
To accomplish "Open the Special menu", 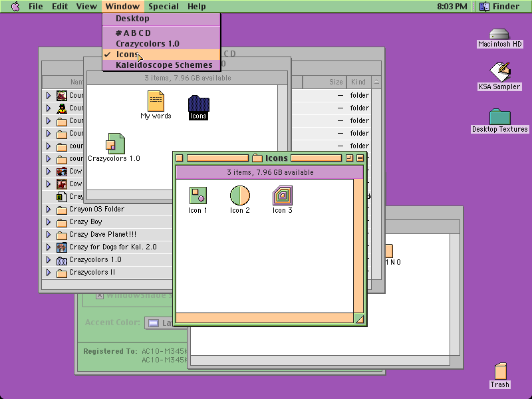I will point(164,7).
